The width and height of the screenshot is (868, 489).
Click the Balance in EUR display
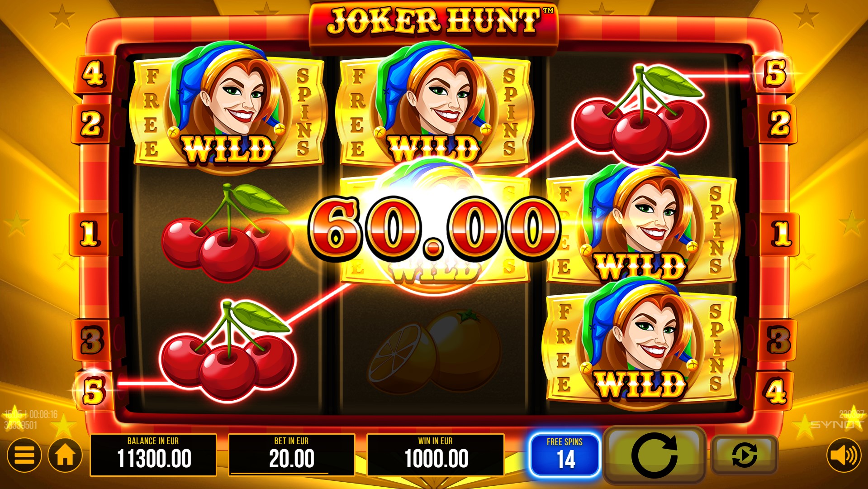coord(153,455)
